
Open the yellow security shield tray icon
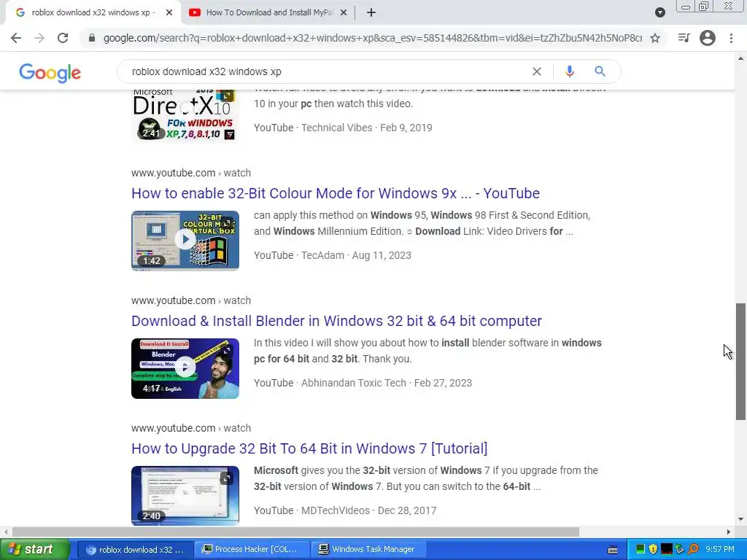click(x=653, y=549)
